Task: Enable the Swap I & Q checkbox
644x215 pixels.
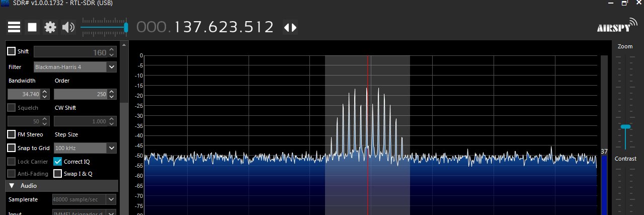Action: 58,174
